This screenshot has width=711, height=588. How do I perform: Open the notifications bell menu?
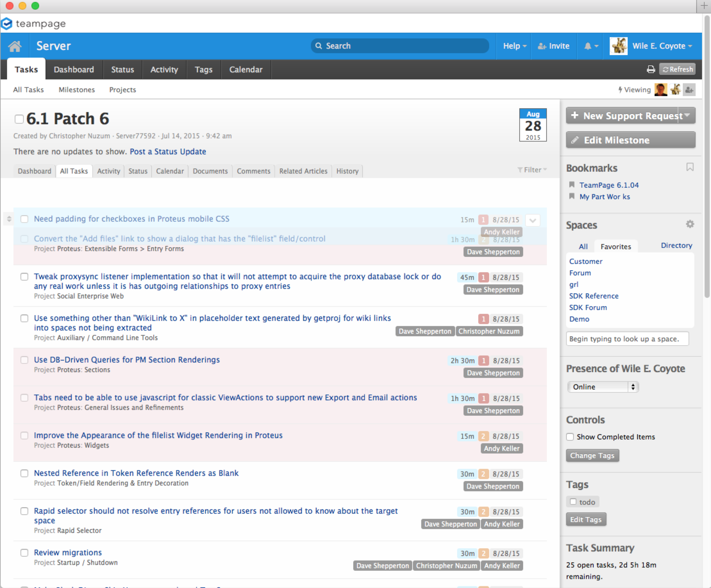pyautogui.click(x=591, y=46)
